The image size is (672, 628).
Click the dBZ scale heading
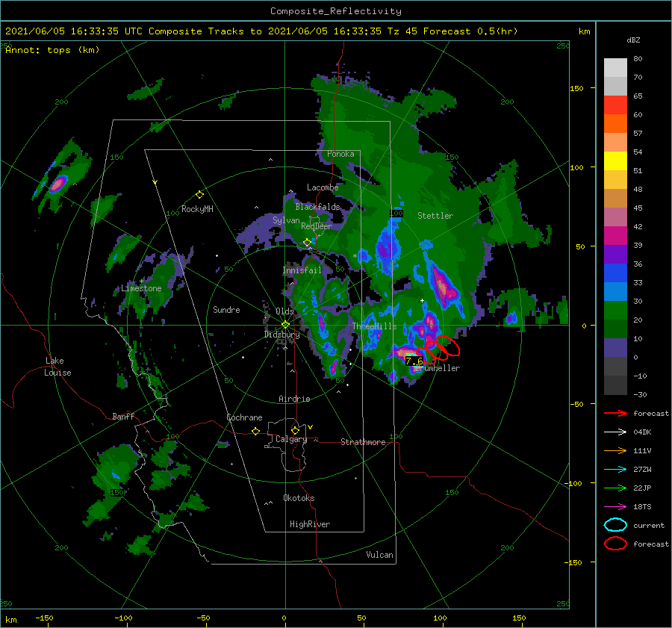coord(633,40)
